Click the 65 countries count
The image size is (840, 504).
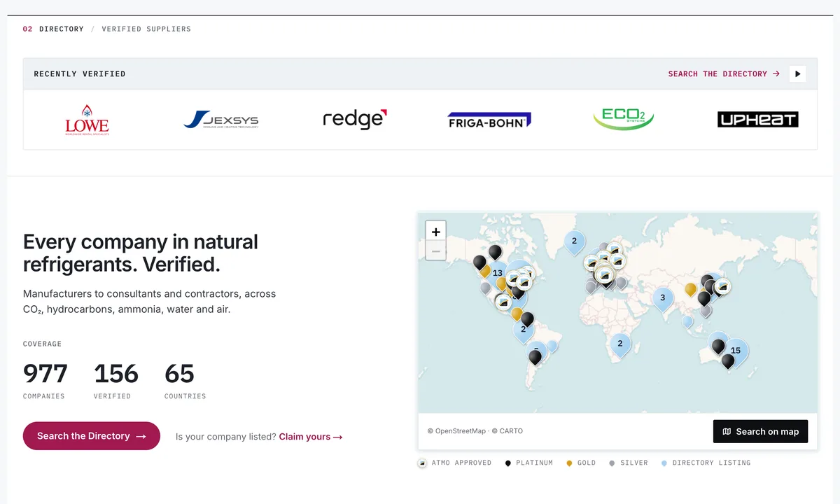tap(179, 374)
